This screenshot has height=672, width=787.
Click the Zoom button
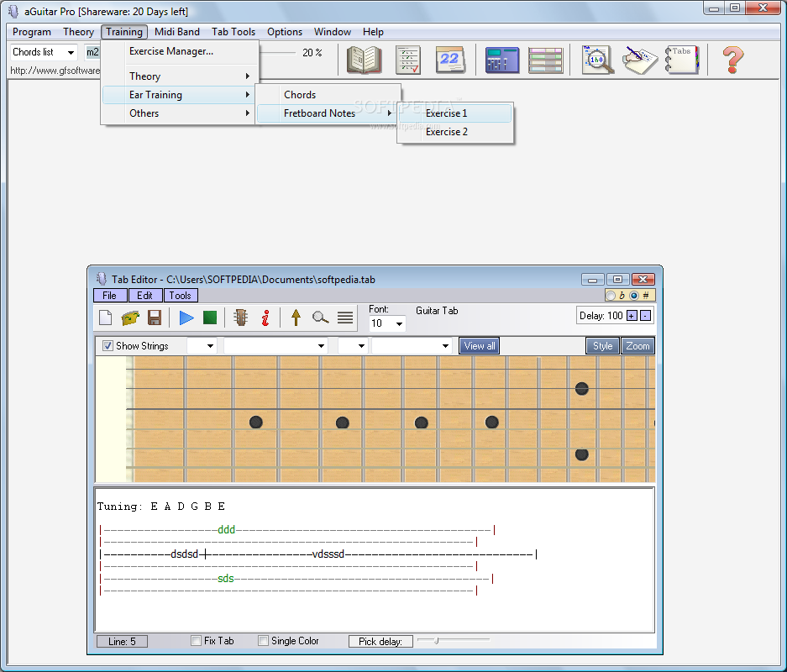pos(637,346)
